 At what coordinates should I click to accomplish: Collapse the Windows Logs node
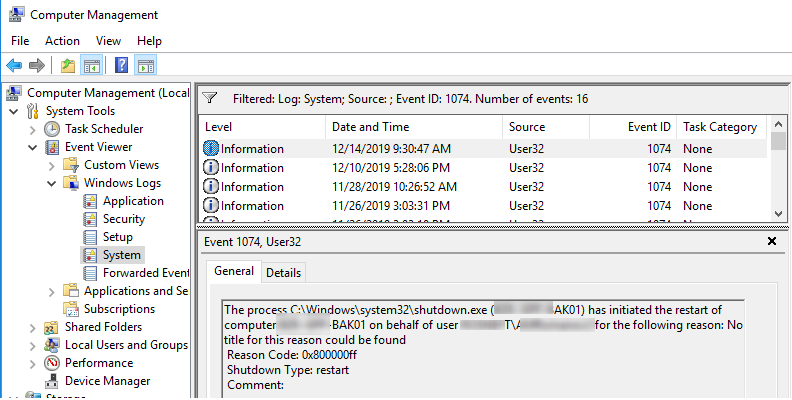52,183
